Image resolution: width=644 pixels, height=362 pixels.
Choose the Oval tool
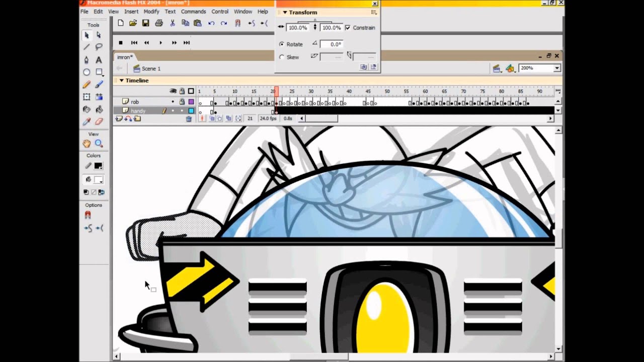point(87,72)
